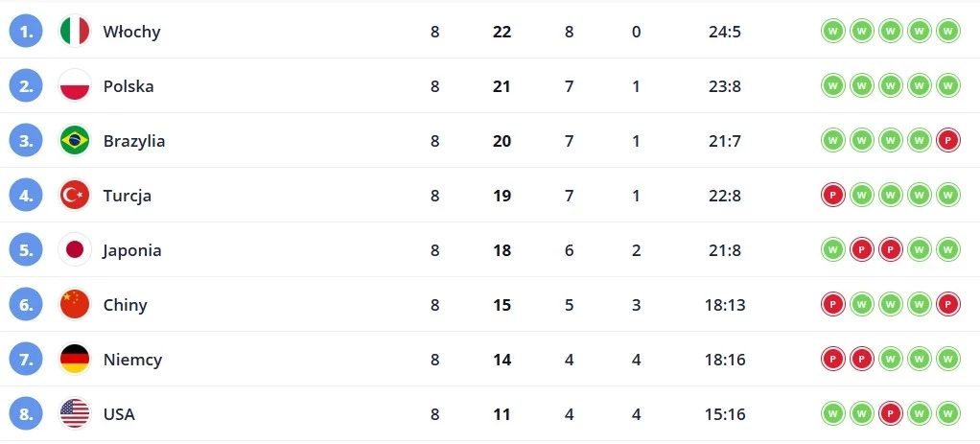Click the China flag icon
Image resolution: width=980 pixels, height=444 pixels.
click(x=75, y=305)
